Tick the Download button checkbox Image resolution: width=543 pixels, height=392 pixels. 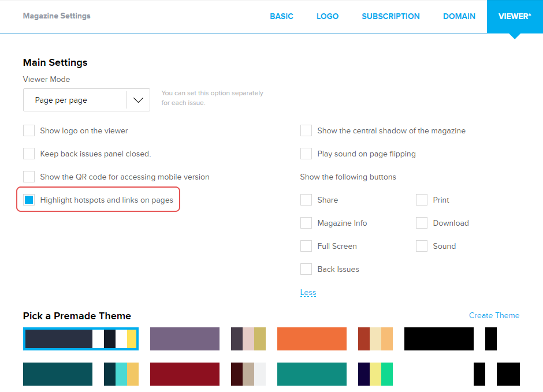[422, 223]
